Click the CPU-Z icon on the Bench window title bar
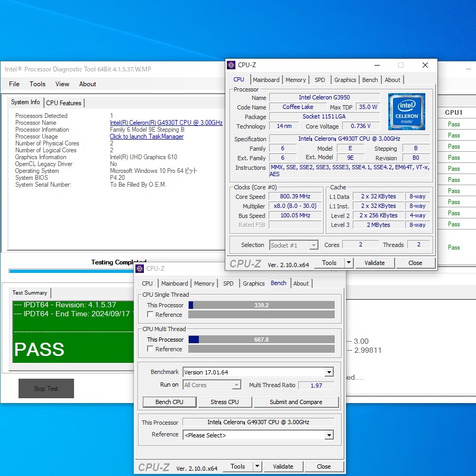This screenshot has width=476, height=476. coord(140,269)
